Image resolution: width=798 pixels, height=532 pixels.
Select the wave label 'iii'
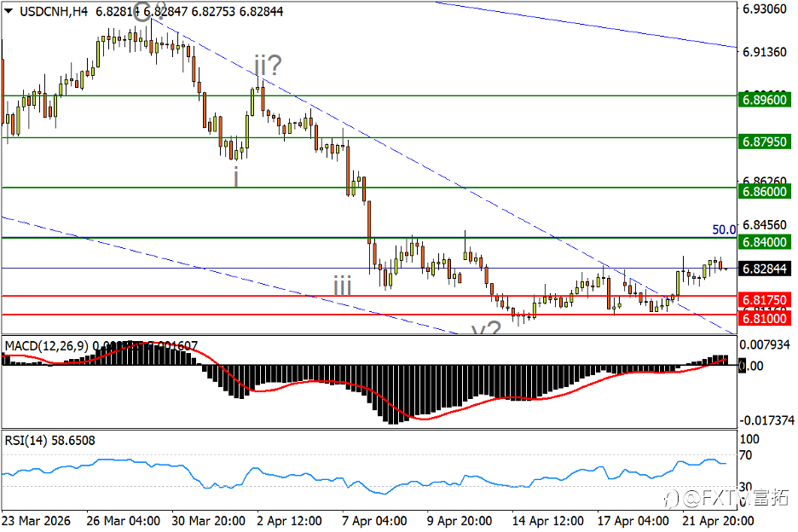[x=343, y=286]
